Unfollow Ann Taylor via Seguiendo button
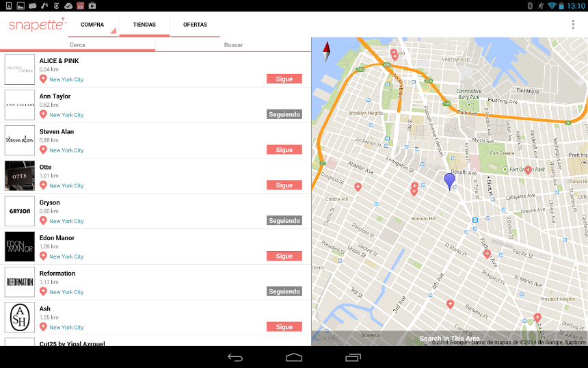588x368 pixels. pyautogui.click(x=284, y=114)
